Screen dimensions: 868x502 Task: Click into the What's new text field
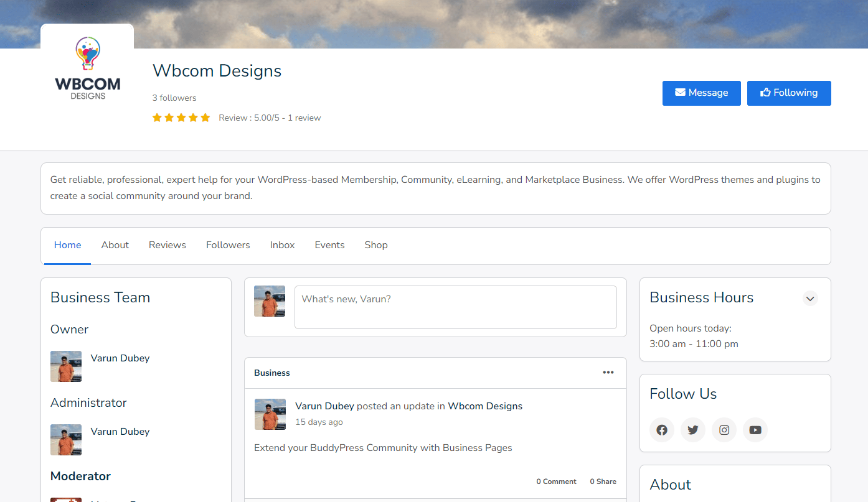(x=455, y=307)
